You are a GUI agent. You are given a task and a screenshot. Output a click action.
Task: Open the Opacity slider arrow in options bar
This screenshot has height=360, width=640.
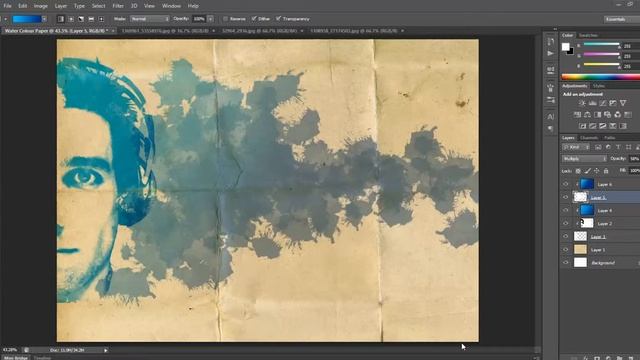tap(210, 19)
